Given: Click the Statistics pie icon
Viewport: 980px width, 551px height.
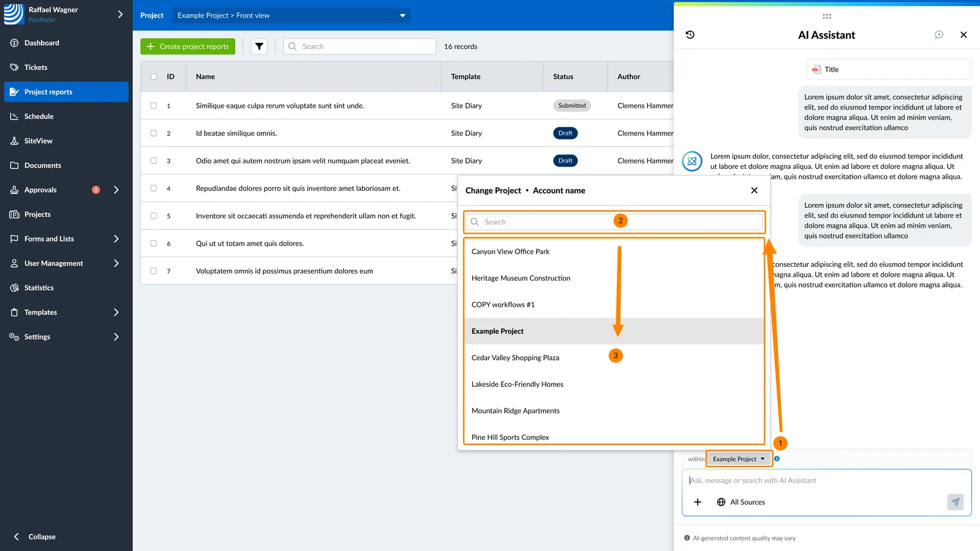Looking at the screenshot, I should coord(14,288).
